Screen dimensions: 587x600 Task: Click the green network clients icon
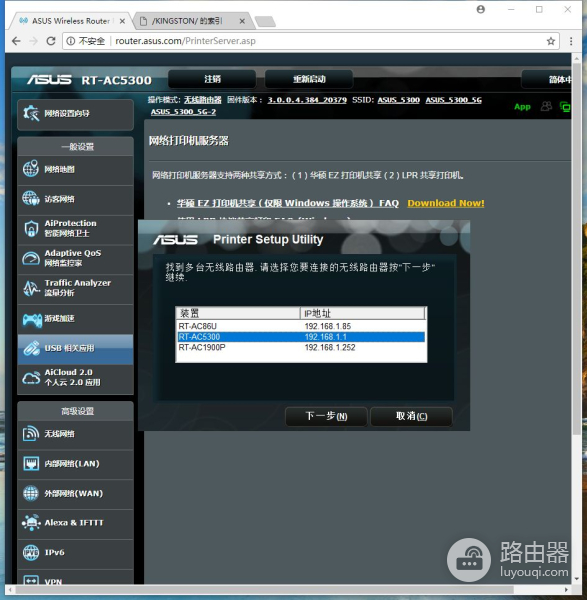click(565, 107)
